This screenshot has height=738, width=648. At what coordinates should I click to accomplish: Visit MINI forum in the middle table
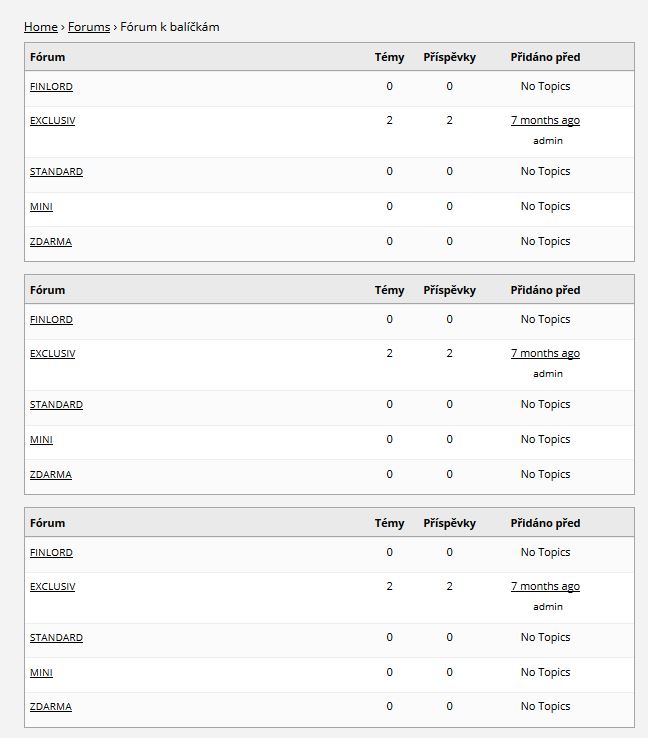41,440
